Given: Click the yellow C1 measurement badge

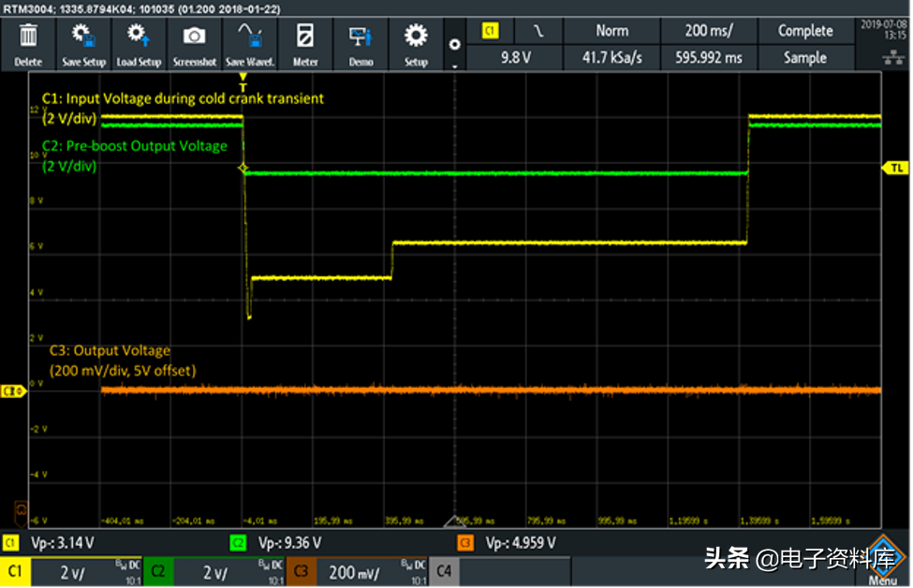Looking at the screenshot, I should click(x=10, y=543).
